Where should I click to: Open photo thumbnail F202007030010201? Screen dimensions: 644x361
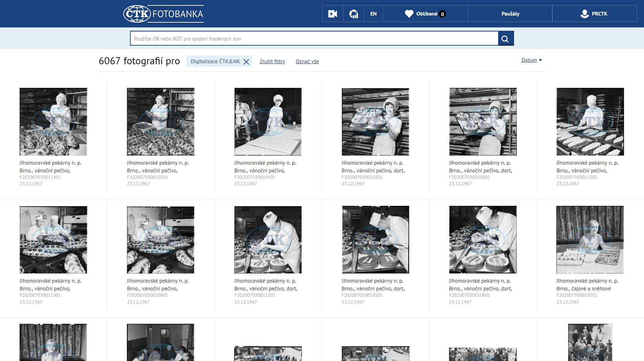coord(375,122)
